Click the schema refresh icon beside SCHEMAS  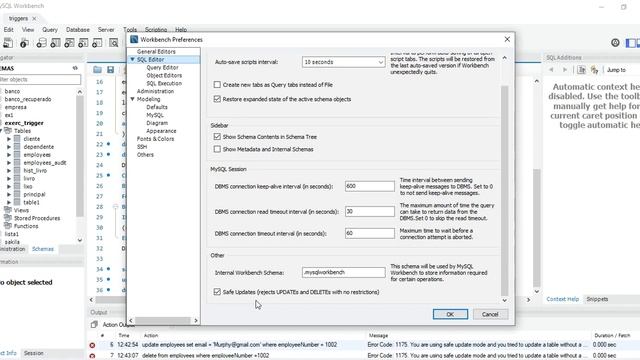click(75, 68)
